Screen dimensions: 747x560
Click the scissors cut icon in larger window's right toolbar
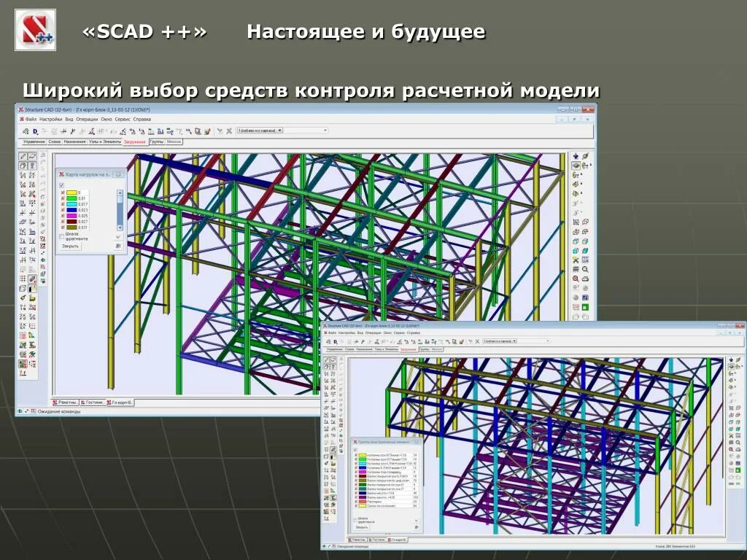click(x=576, y=260)
